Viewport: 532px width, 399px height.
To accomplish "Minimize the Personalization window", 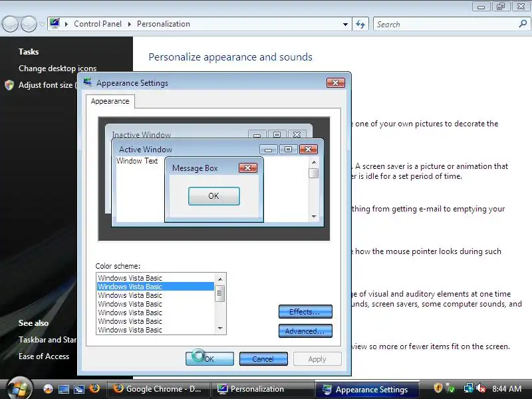I will 481,7.
